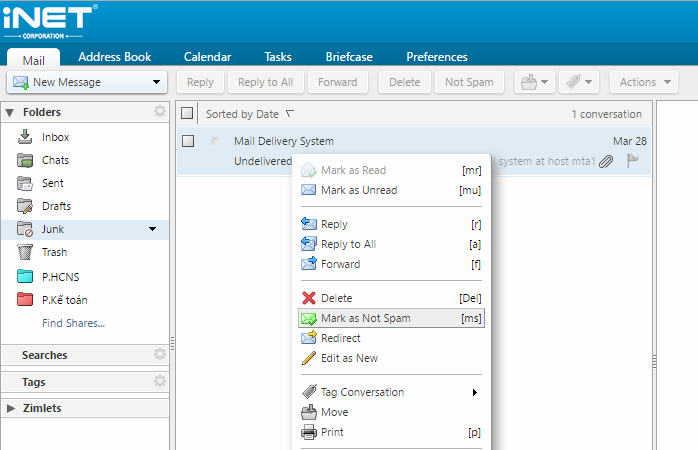Check the Mail Delivery System message checkbox

coord(188,141)
